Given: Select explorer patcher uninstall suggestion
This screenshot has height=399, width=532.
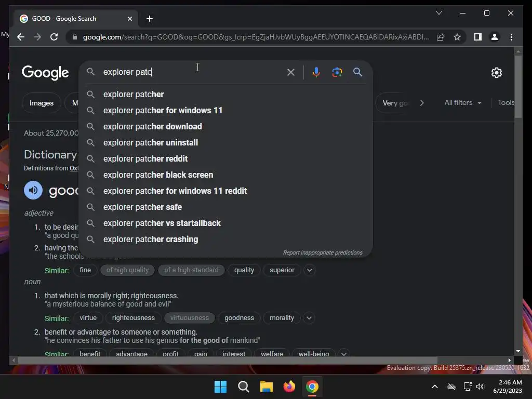Looking at the screenshot, I should (x=225, y=142).
